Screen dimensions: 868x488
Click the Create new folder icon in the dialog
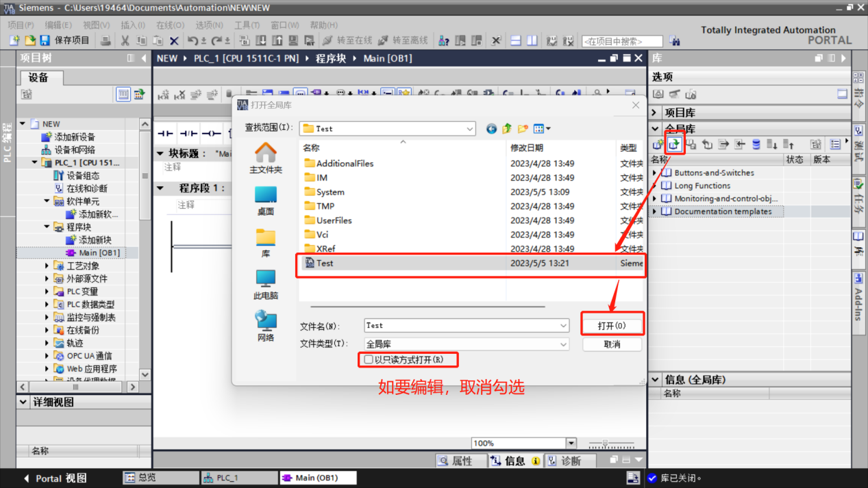click(523, 129)
